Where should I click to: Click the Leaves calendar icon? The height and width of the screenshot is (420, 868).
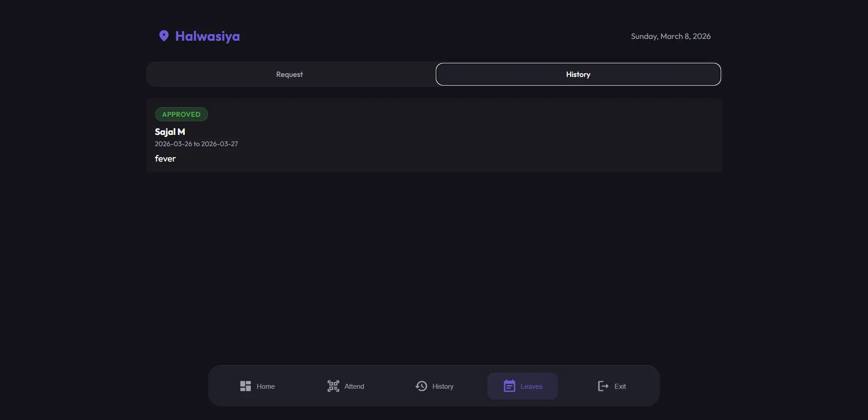[x=509, y=386]
